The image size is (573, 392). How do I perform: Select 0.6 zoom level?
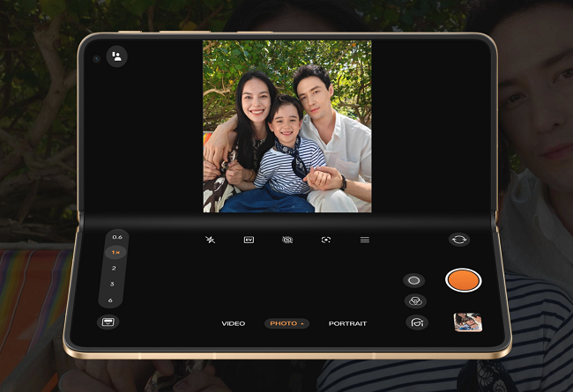[x=116, y=237]
